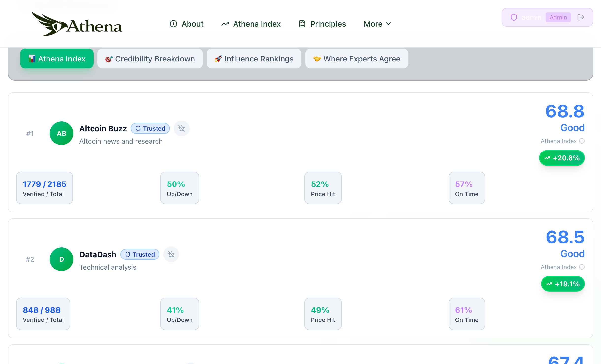601x364 pixels.
Task: Click info icon beside DataDash Athena Index
Action: pos(582,267)
